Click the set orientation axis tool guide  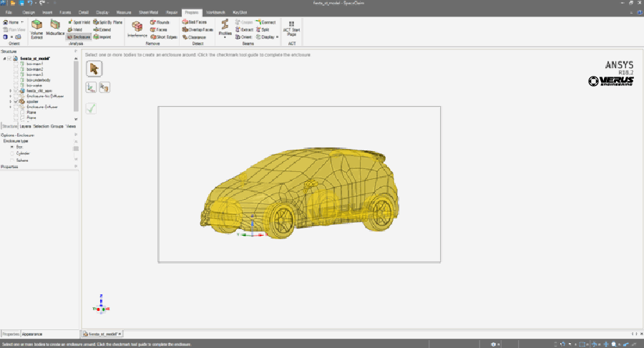(91, 87)
